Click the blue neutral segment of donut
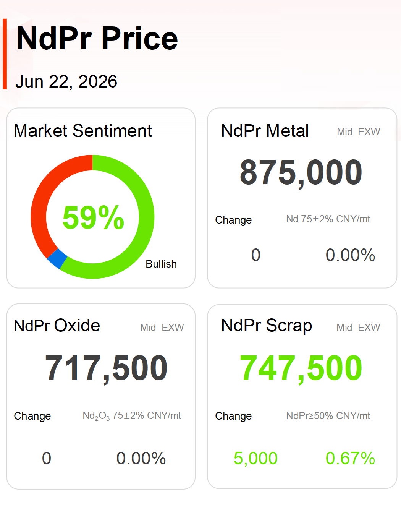Screen dimensions: 401x532 [57, 259]
